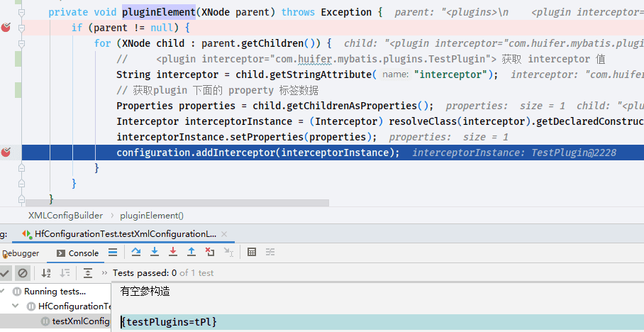
Task: Click the 'name:' parameter hint
Action: pos(396,74)
